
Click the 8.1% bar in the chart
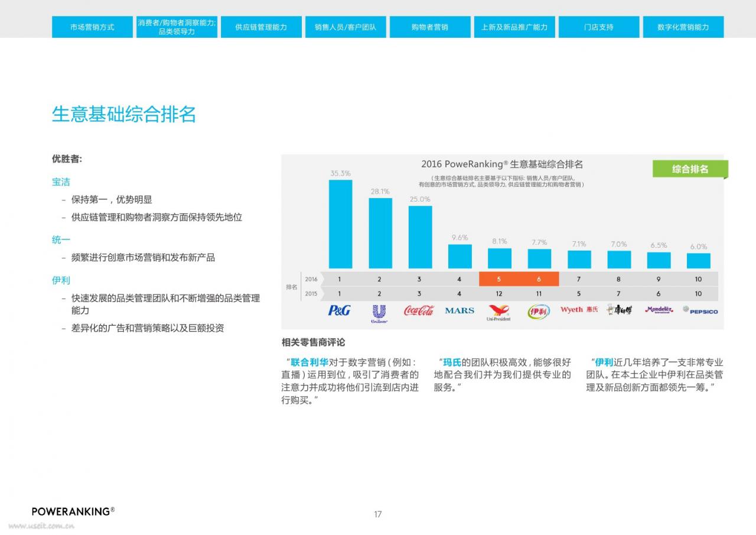pyautogui.click(x=500, y=258)
